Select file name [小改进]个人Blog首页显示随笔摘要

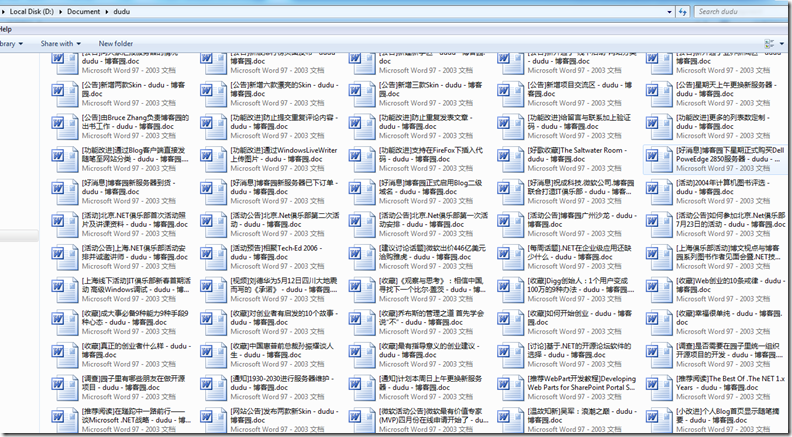(729, 416)
